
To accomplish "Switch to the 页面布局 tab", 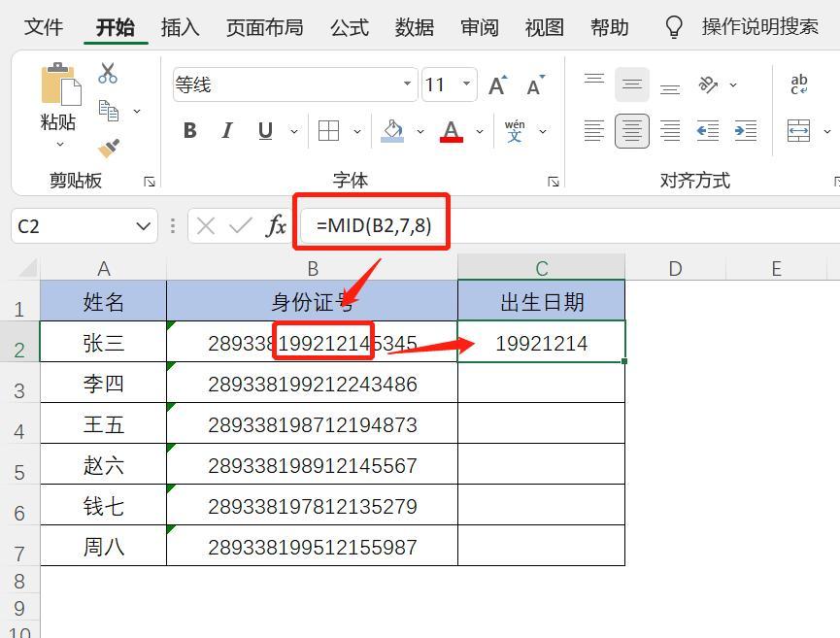I will pyautogui.click(x=265, y=27).
